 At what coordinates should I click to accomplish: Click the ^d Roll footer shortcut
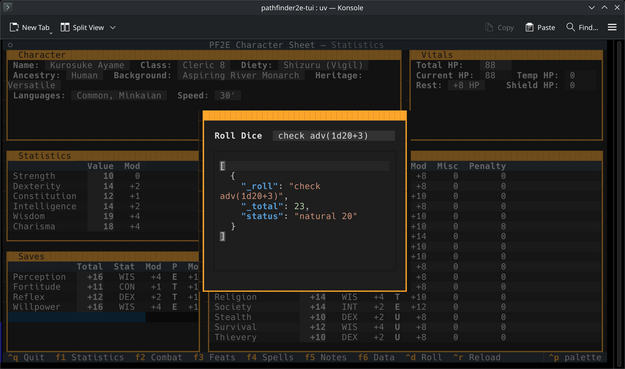coord(424,357)
